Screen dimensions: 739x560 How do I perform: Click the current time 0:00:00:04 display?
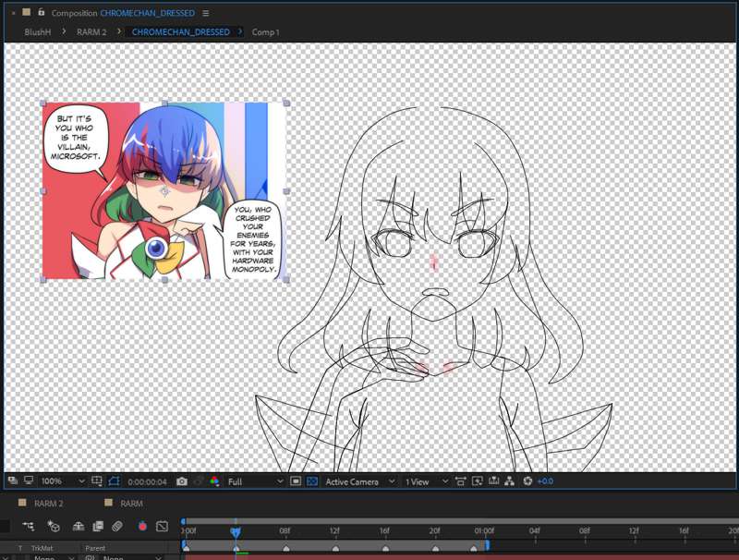tap(148, 481)
